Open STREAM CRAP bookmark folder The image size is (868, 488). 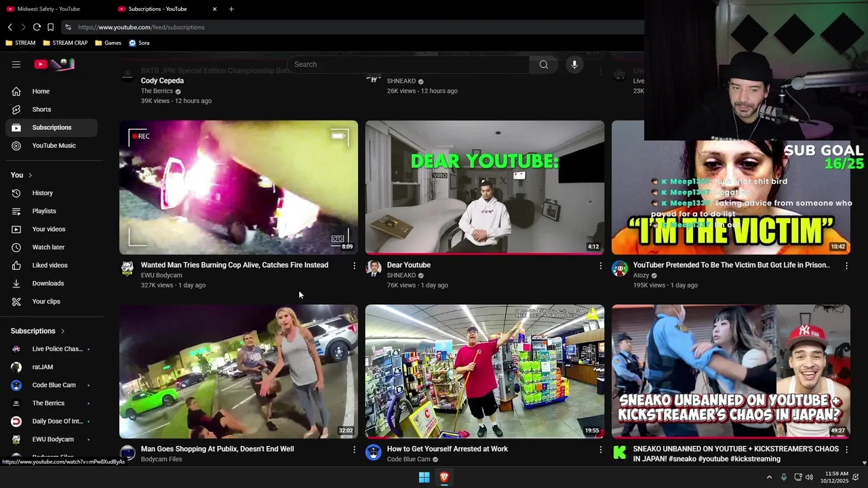(x=65, y=43)
